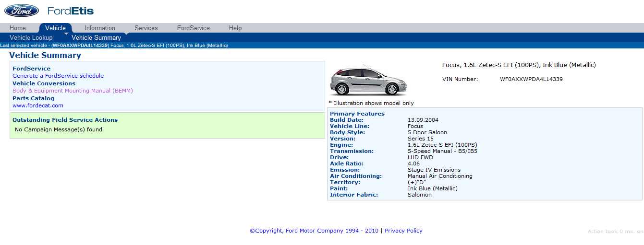
Task: Click the Primary Features heading
Action: pos(357,114)
